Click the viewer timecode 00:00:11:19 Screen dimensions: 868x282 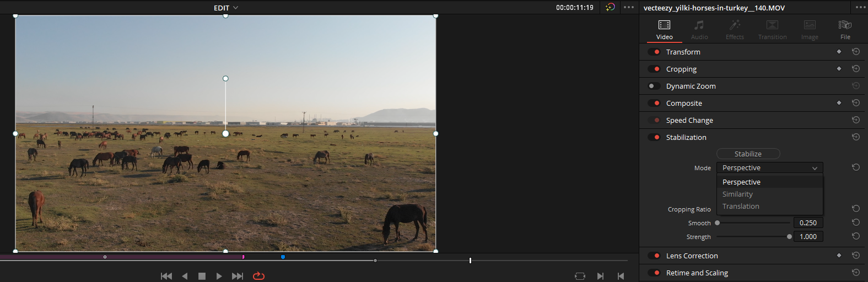click(x=574, y=8)
